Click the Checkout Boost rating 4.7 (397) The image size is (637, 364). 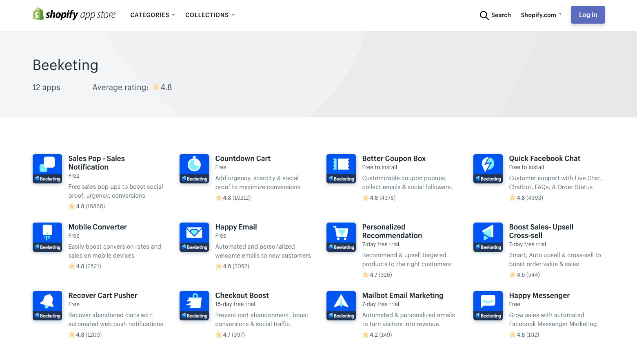[230, 335]
